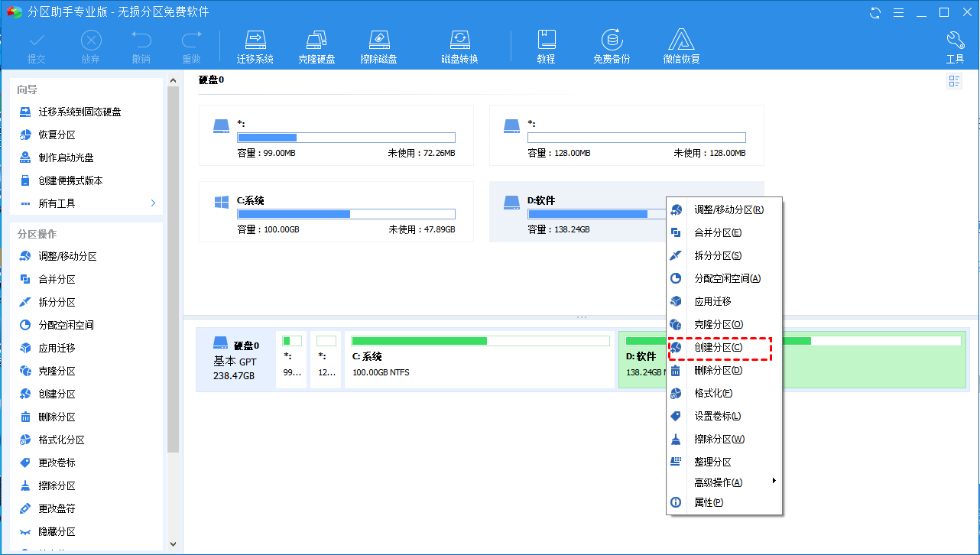
Task: Select the C:系统 partition card
Action: pos(336,212)
